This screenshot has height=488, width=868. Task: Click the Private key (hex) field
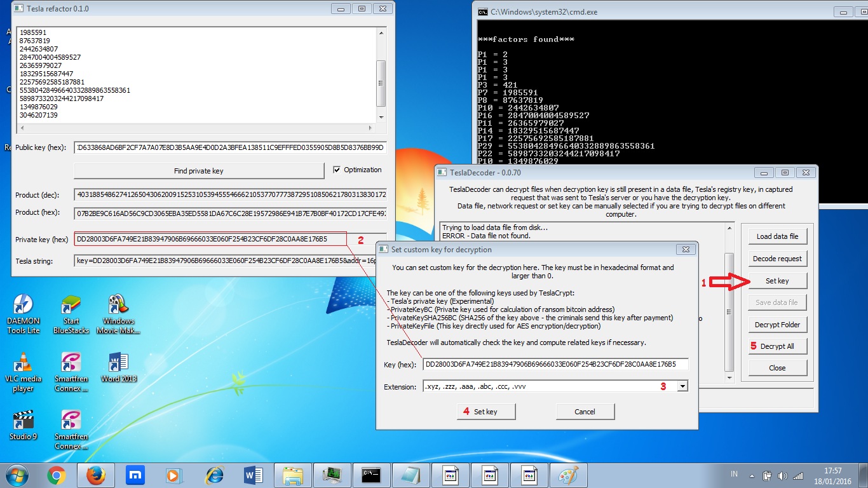click(x=230, y=240)
